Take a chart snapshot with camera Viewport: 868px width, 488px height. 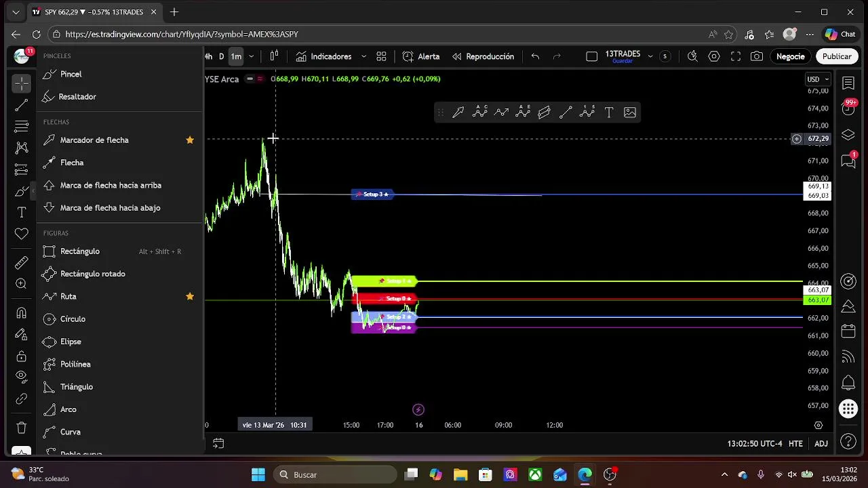pyautogui.click(x=757, y=56)
